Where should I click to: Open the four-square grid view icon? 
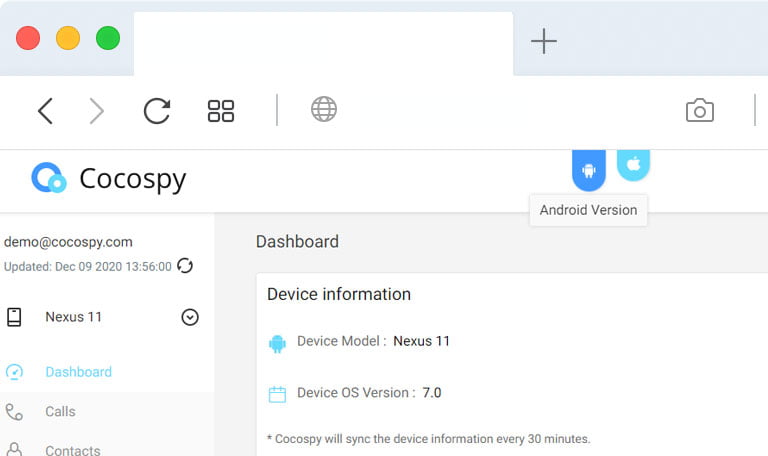pyautogui.click(x=221, y=111)
